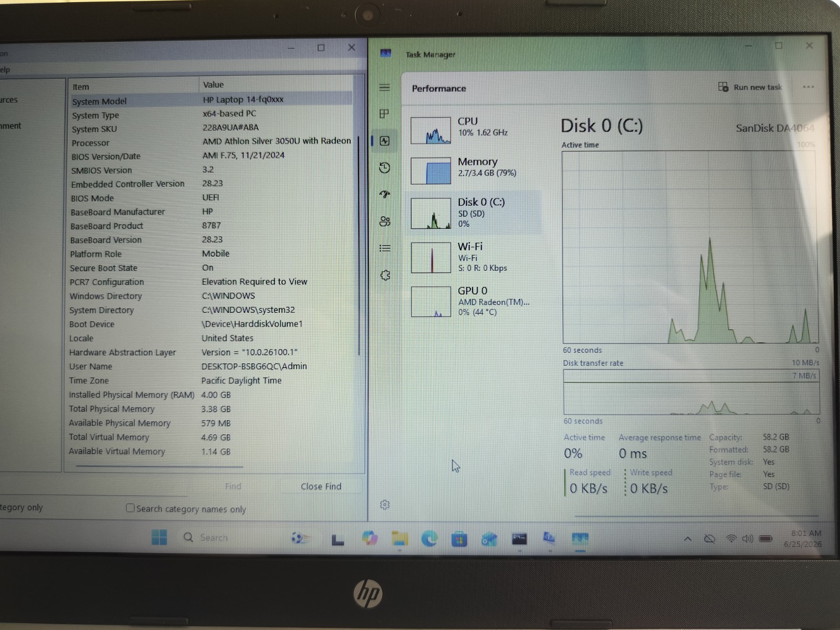This screenshot has height=630, width=840.
Task: Open Startup apps icon in Task Manager
Action: (x=384, y=194)
